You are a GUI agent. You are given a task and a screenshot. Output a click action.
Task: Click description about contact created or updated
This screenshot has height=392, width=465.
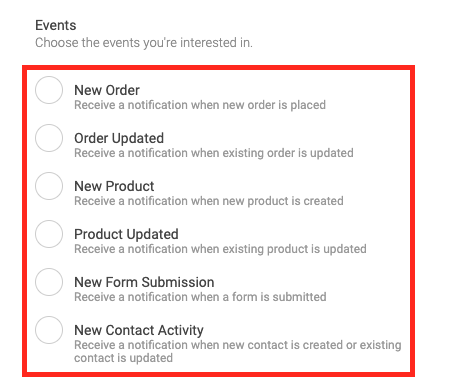[238, 351]
